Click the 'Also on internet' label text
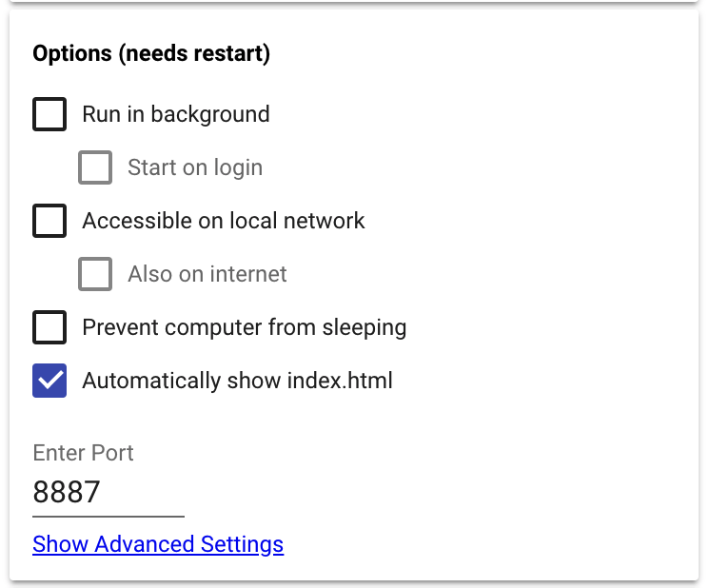This screenshot has width=710, height=588. (x=207, y=274)
